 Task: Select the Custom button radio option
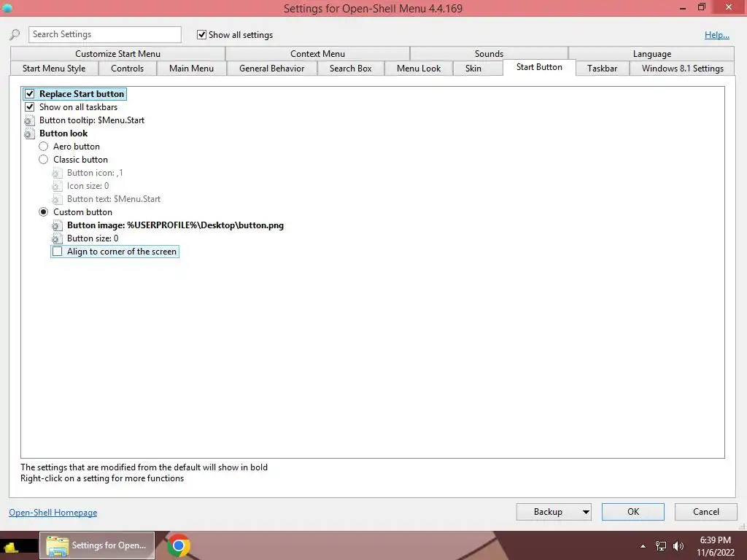43,212
